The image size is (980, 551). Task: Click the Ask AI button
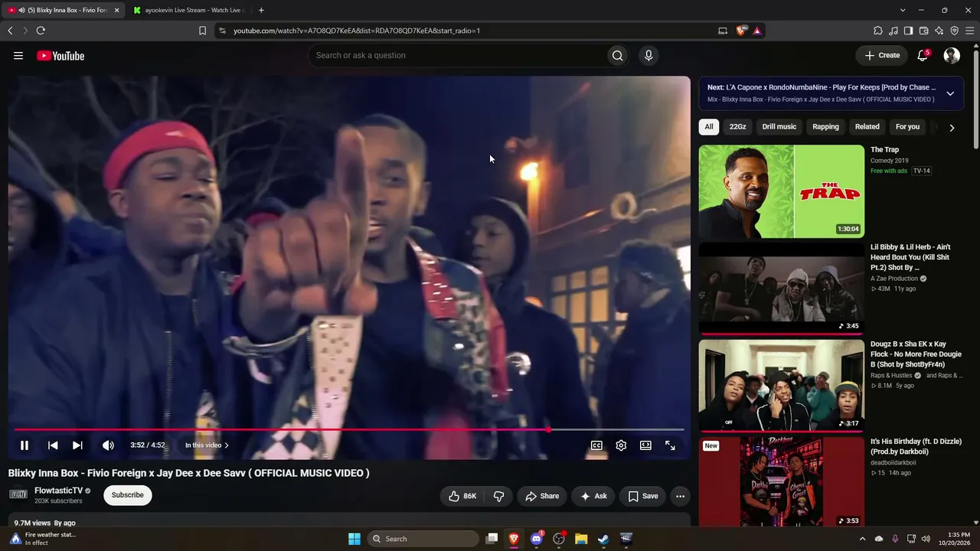593,496
